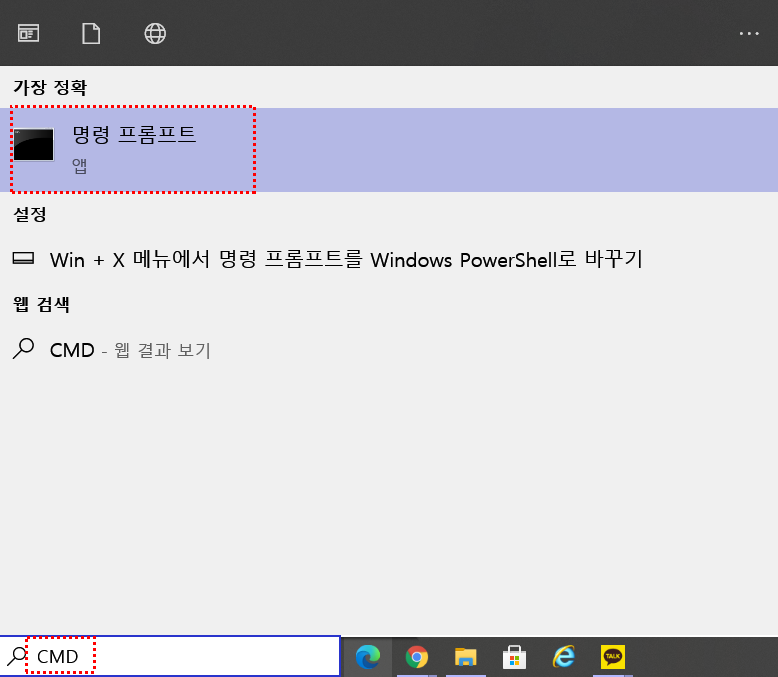Click the search box containing CMD

pos(170,656)
